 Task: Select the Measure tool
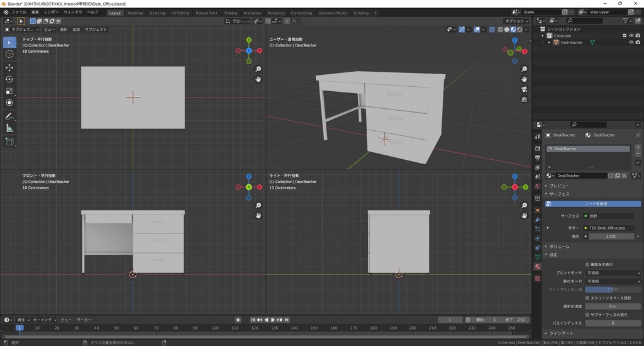tap(9, 128)
